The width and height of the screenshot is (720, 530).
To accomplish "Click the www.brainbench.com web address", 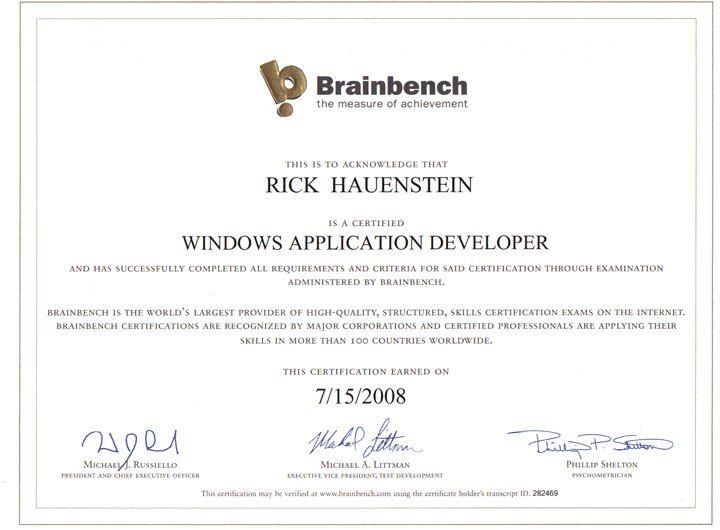I will pos(355,494).
